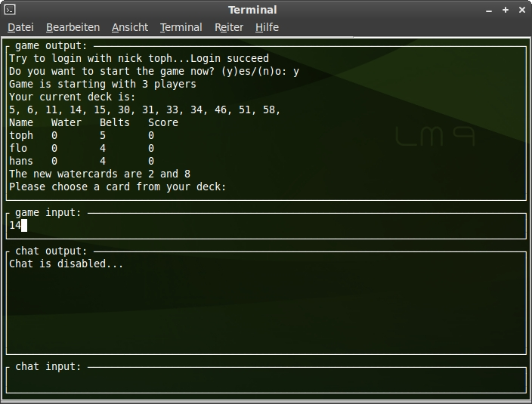Viewport: 532px width, 404px height.
Task: Click the hans row in the score table
Action: [82, 162]
